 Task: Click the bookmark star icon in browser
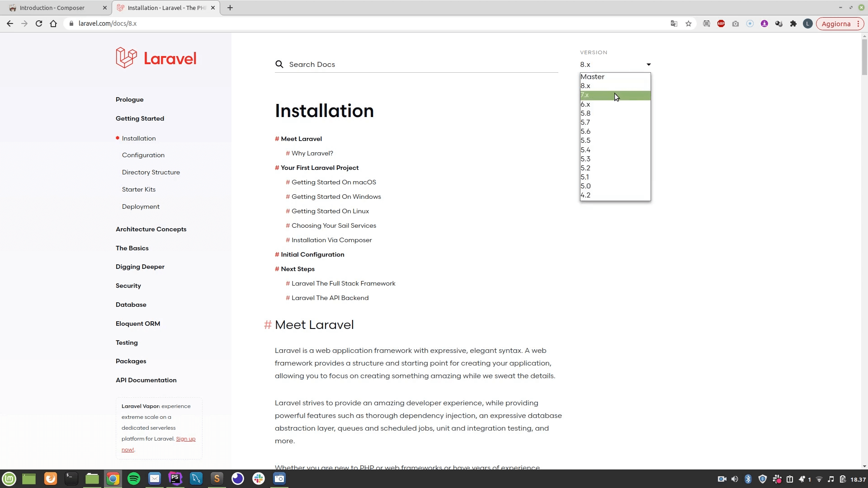(x=689, y=24)
